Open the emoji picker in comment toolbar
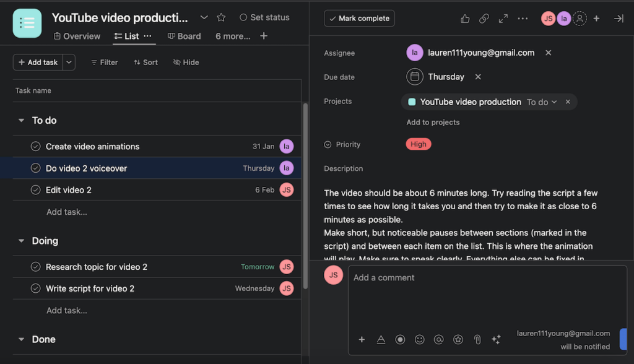Screen dimensions: 634x364 click(x=419, y=339)
